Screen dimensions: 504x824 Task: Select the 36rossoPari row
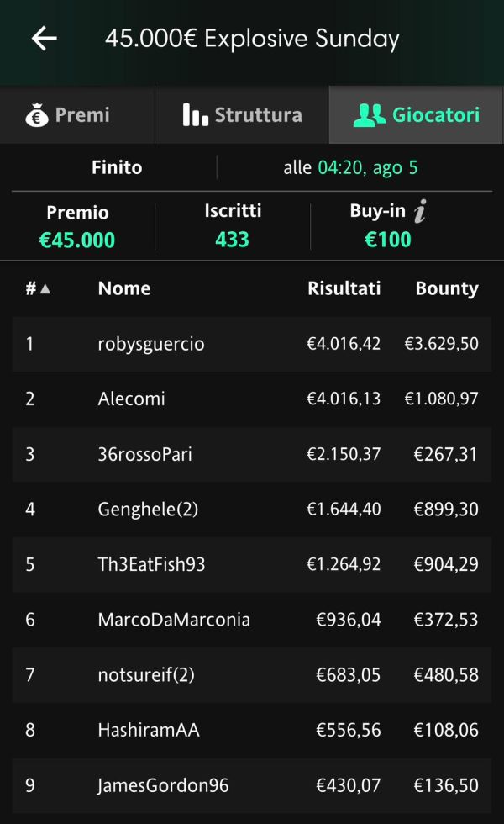pos(252,454)
